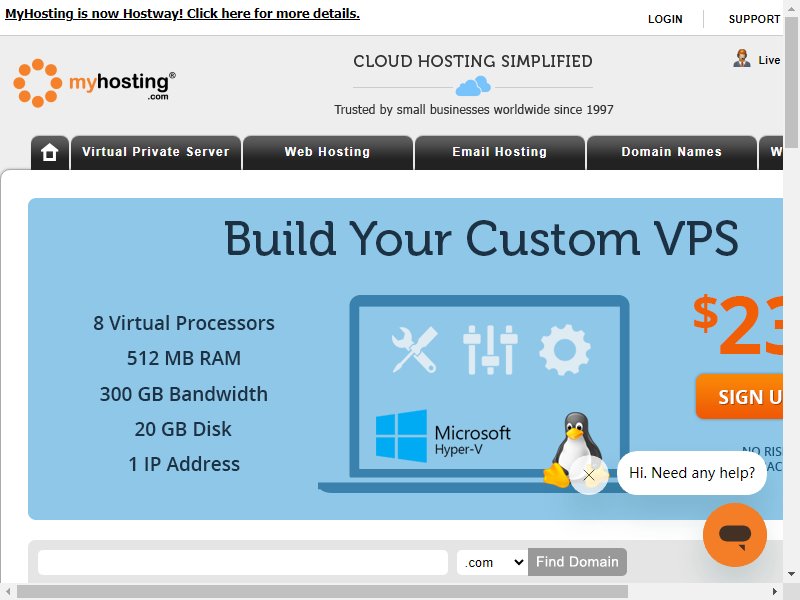
Task: Click the '512 MB RAM' text
Action: [x=184, y=358]
